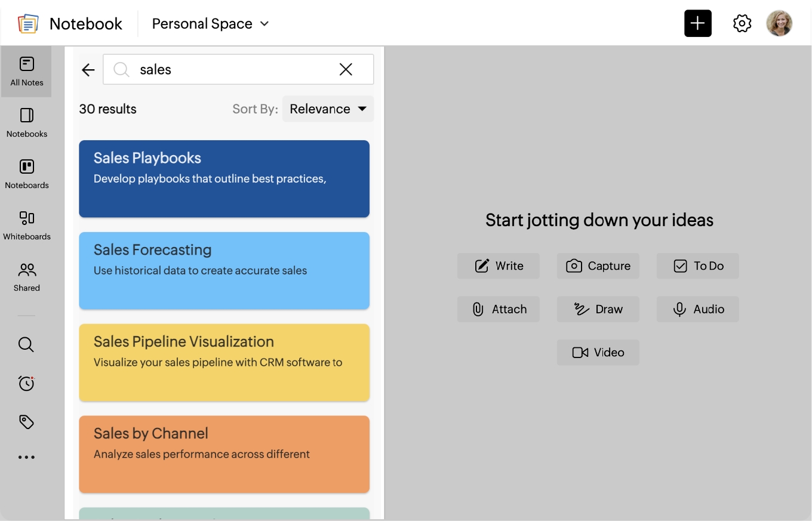Click the To Do button
Screen dimensions: 812x521
698,266
